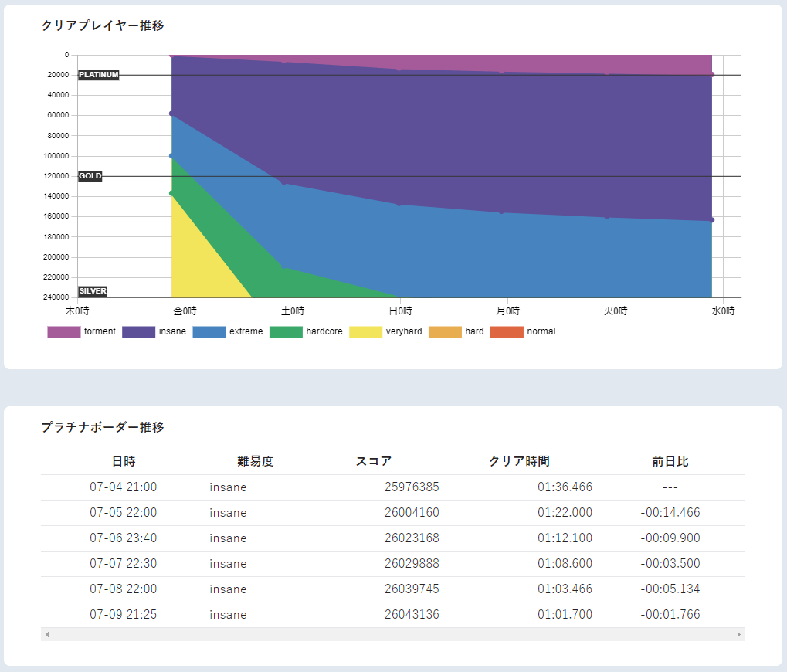The height and width of the screenshot is (672, 787).
Task: Click the 前日比 column header
Action: coord(670,462)
